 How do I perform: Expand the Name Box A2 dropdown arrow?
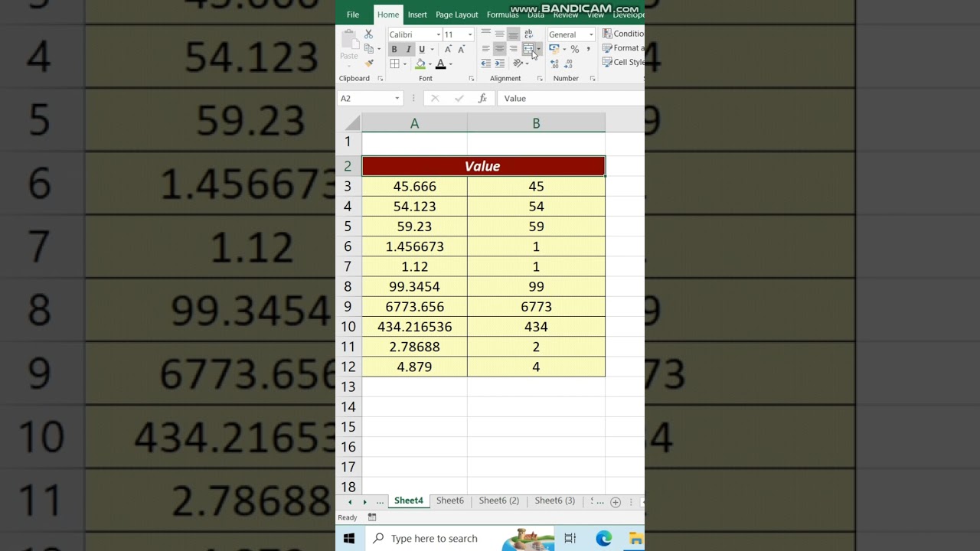tap(397, 98)
